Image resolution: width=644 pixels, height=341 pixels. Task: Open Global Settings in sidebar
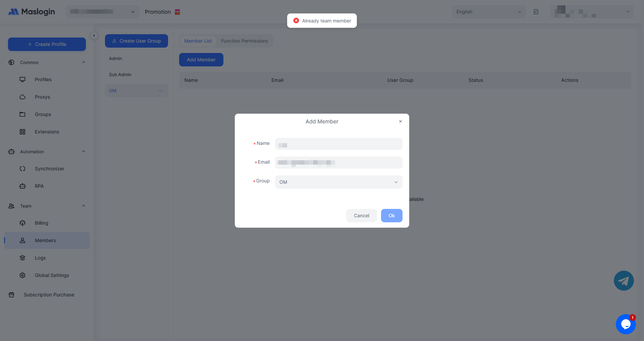click(x=52, y=275)
